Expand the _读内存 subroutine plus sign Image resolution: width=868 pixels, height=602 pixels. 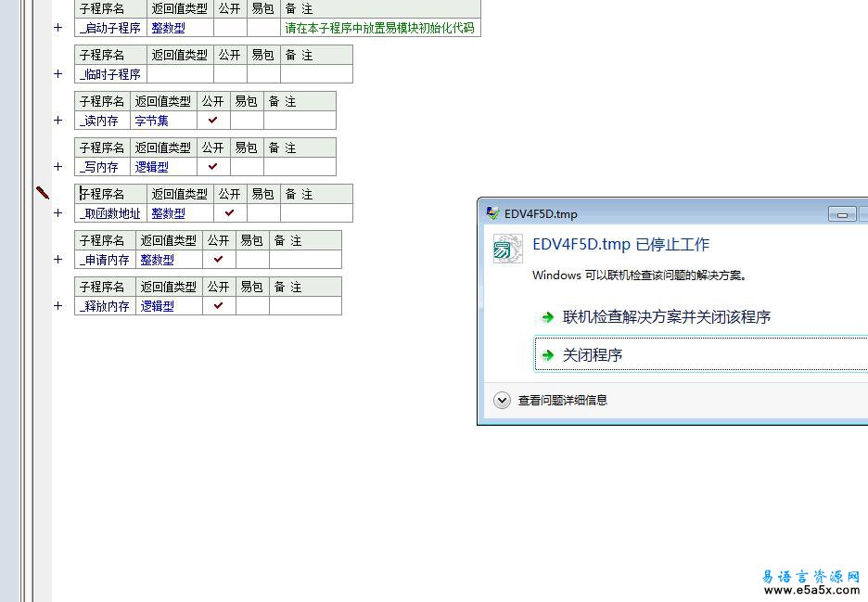58,121
